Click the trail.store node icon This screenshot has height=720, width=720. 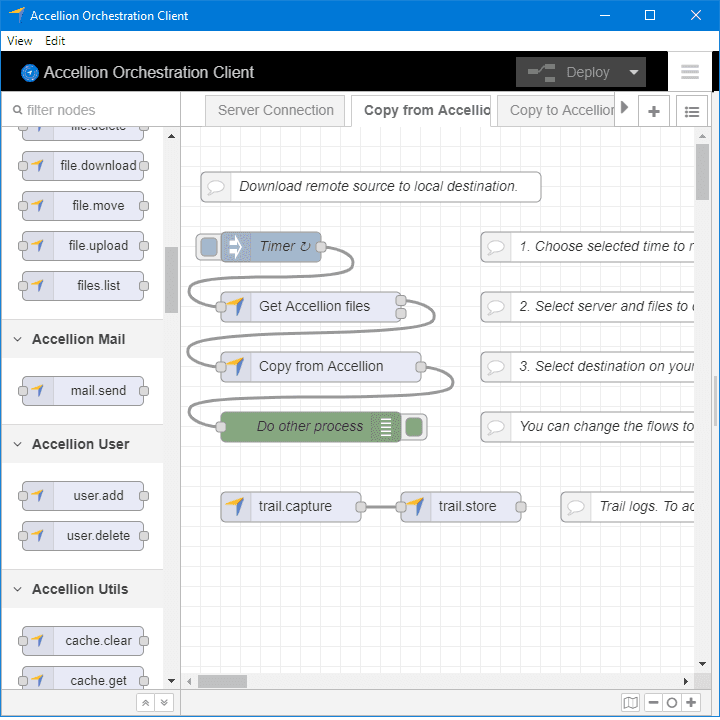(416, 506)
